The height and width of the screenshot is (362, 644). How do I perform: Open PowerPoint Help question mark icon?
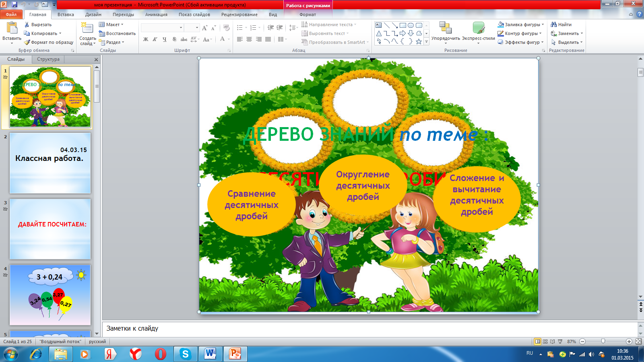(x=639, y=14)
